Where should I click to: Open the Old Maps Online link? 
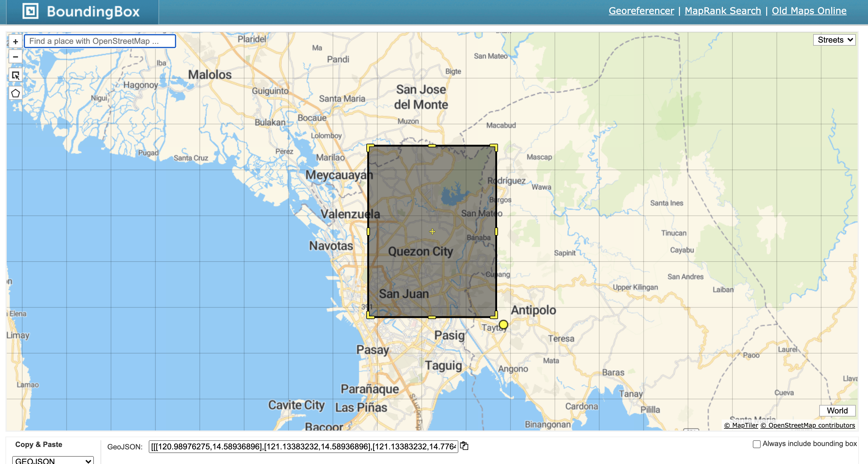(x=809, y=11)
